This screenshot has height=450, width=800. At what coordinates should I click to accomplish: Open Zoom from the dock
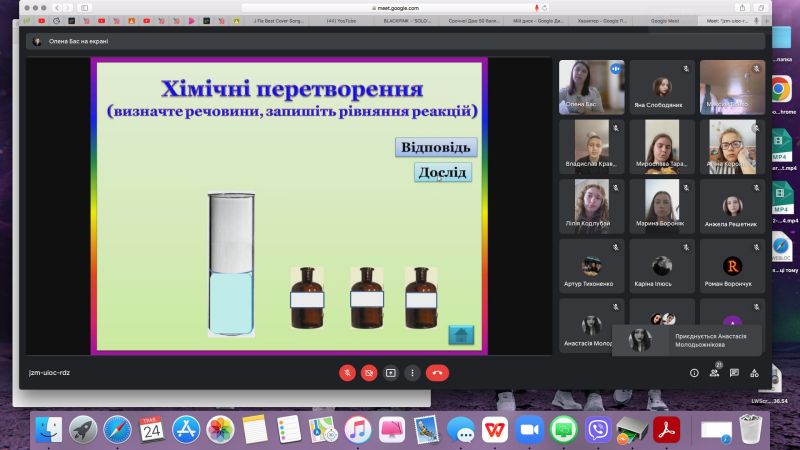529,430
